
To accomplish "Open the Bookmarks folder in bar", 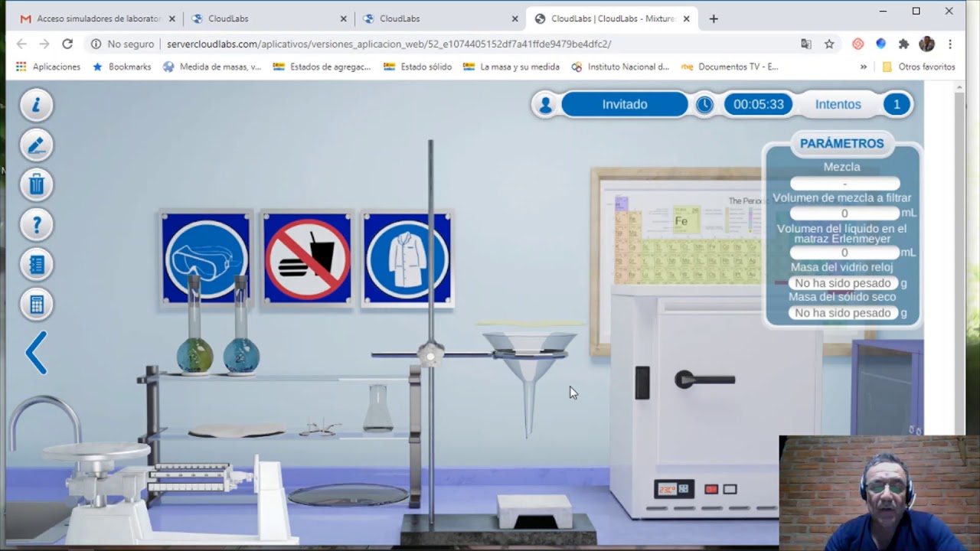I will click(x=122, y=67).
